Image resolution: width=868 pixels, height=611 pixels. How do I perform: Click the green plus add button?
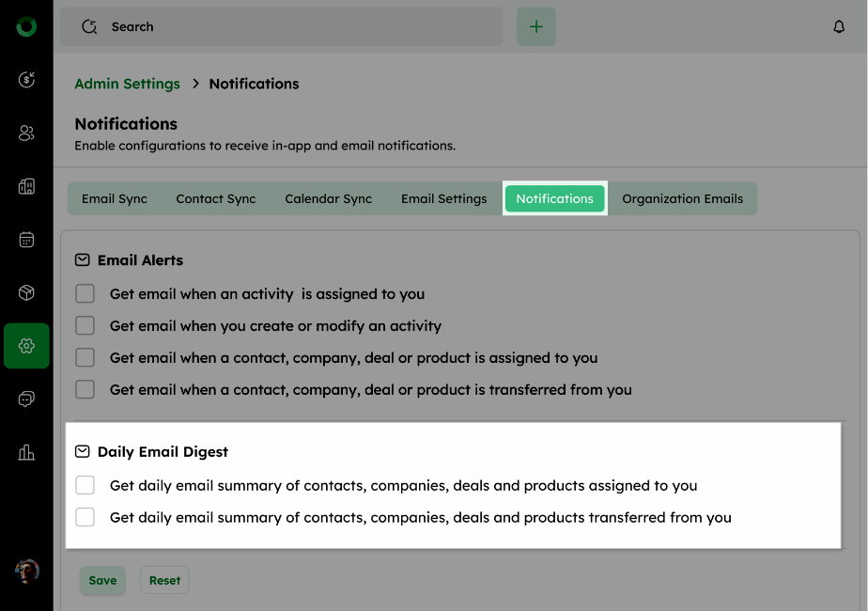[x=535, y=26]
